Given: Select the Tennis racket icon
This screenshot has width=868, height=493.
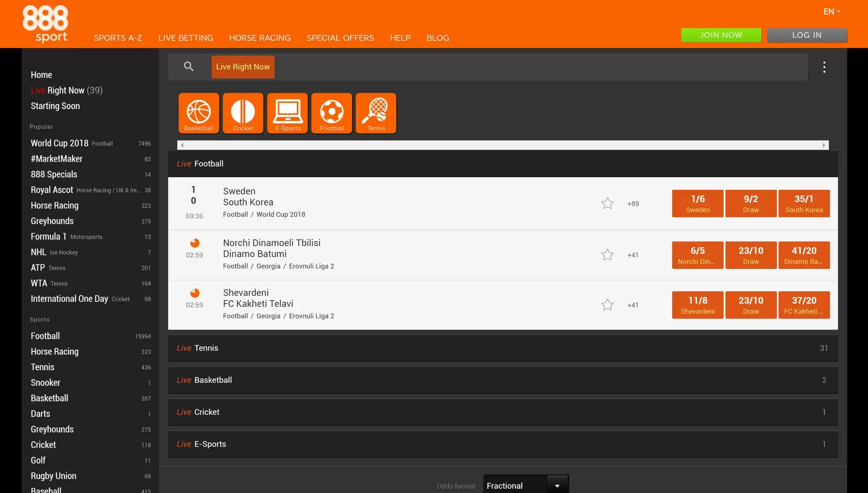Looking at the screenshot, I should 376,113.
